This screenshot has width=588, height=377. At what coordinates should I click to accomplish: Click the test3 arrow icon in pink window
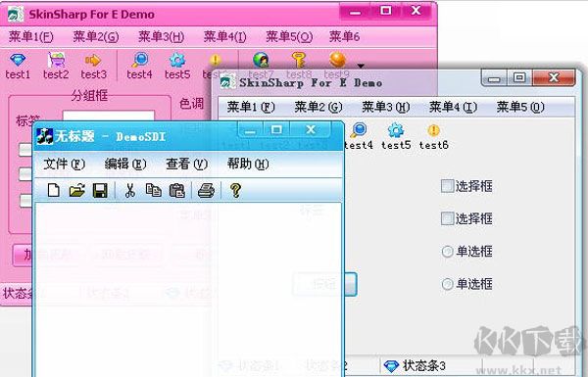pos(93,60)
